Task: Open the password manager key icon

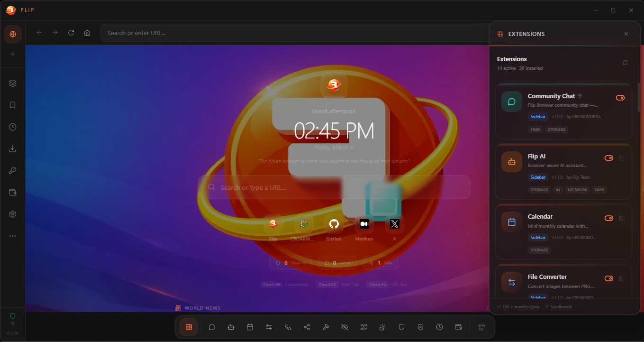Action: point(12,170)
